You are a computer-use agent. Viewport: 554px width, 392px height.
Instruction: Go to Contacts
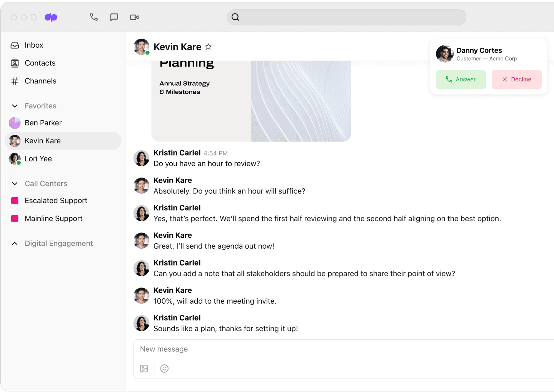click(x=40, y=63)
